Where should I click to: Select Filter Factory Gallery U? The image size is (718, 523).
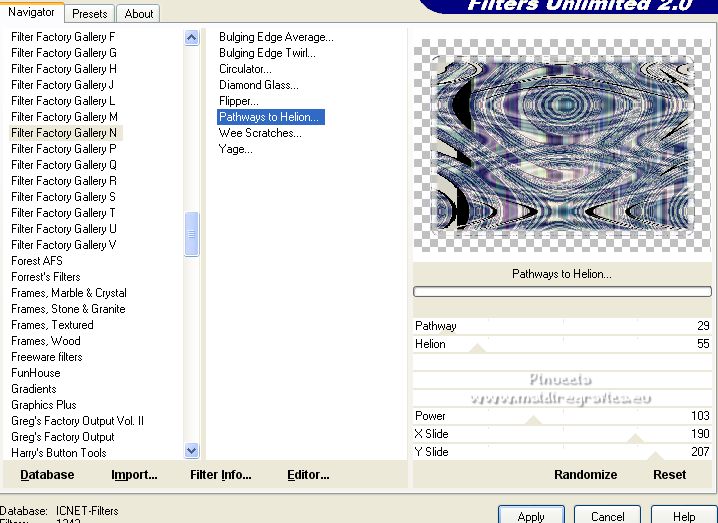pos(64,229)
